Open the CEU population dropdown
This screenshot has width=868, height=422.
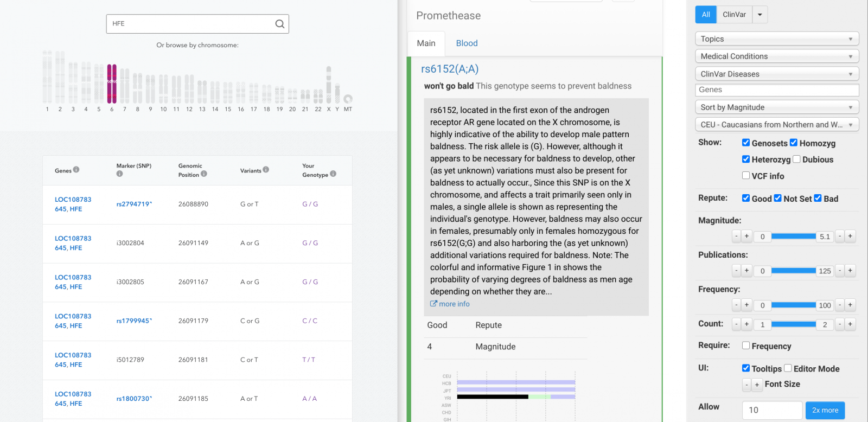(777, 125)
